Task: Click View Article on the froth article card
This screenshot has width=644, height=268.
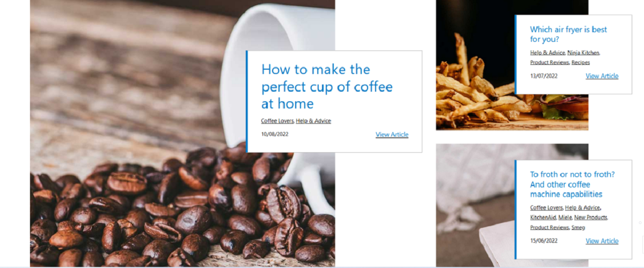Action: click(602, 241)
